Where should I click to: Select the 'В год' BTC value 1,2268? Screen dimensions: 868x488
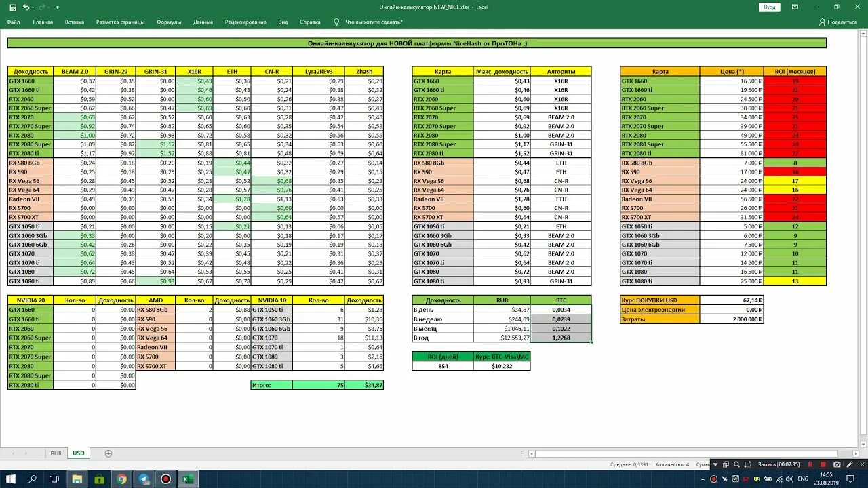point(561,338)
